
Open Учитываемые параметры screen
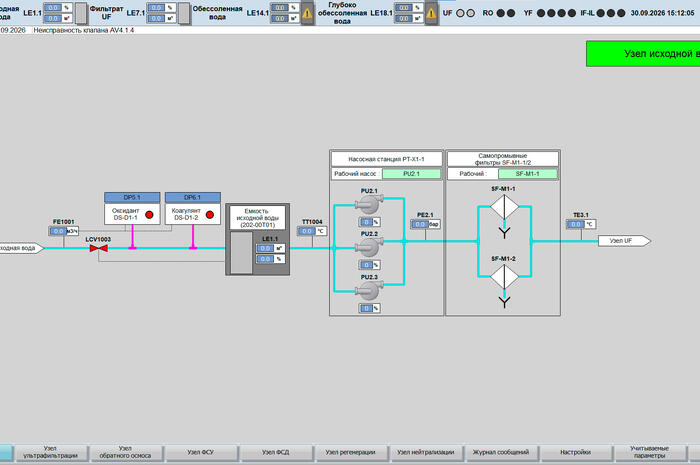650,452
